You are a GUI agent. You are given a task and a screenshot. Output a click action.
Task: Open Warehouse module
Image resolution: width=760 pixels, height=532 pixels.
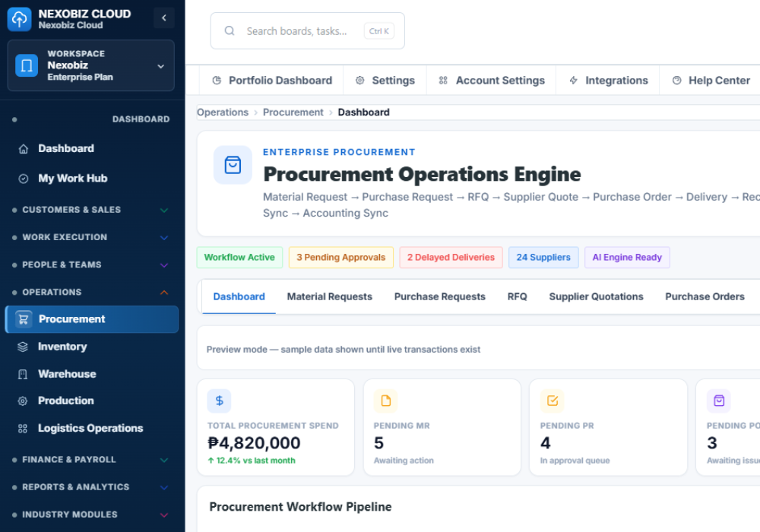[92, 374]
